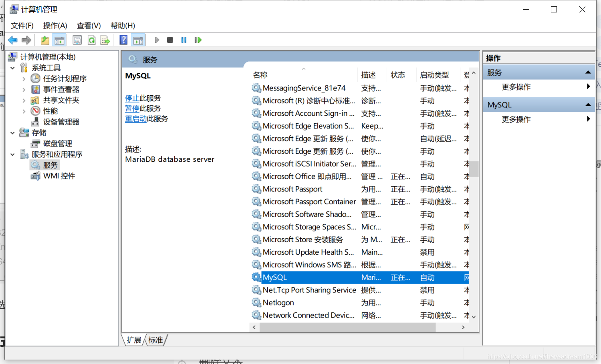
Task: Click the services list horizontal scrollbar thumb
Action: (347, 327)
